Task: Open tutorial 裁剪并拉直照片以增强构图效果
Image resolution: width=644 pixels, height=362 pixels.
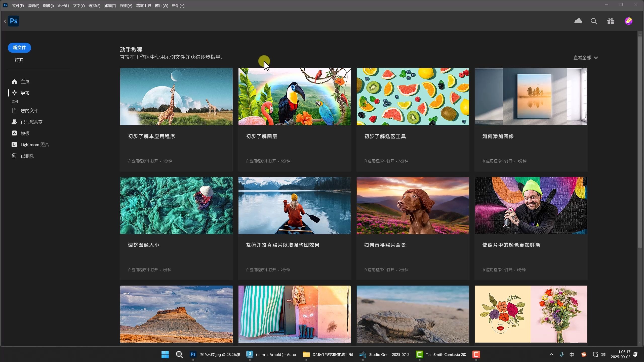Action: (x=283, y=245)
